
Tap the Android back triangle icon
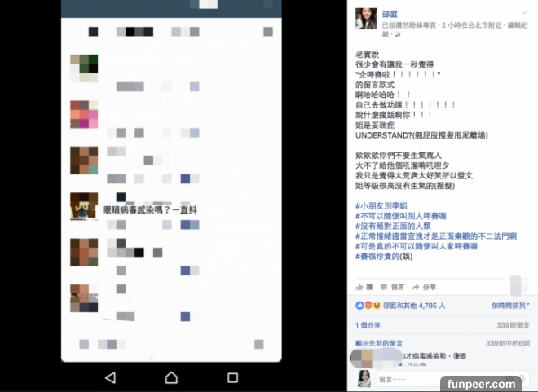pyautogui.click(x=111, y=377)
